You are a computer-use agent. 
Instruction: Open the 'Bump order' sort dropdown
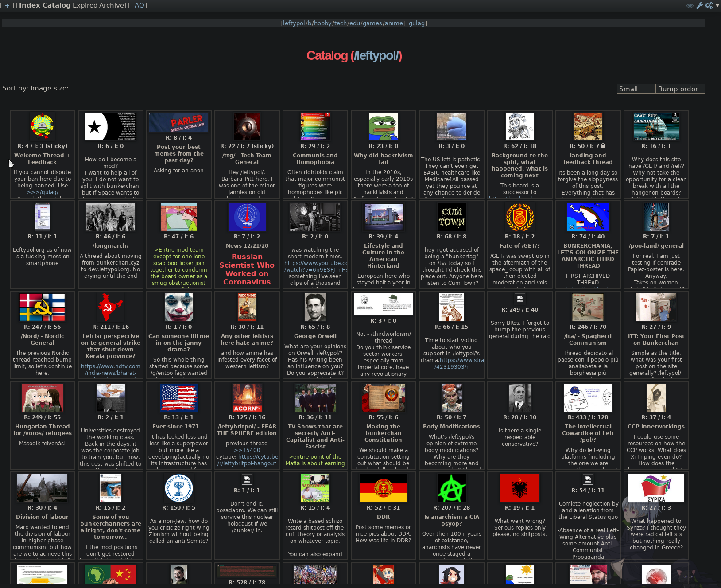pos(680,89)
